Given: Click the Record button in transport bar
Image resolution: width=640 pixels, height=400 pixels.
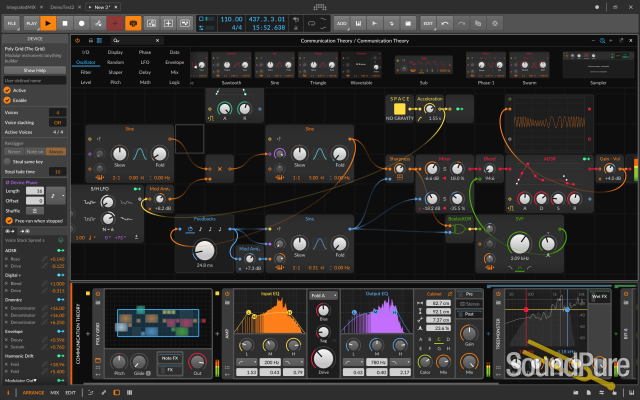Looking at the screenshot, I should pyautogui.click(x=82, y=21).
